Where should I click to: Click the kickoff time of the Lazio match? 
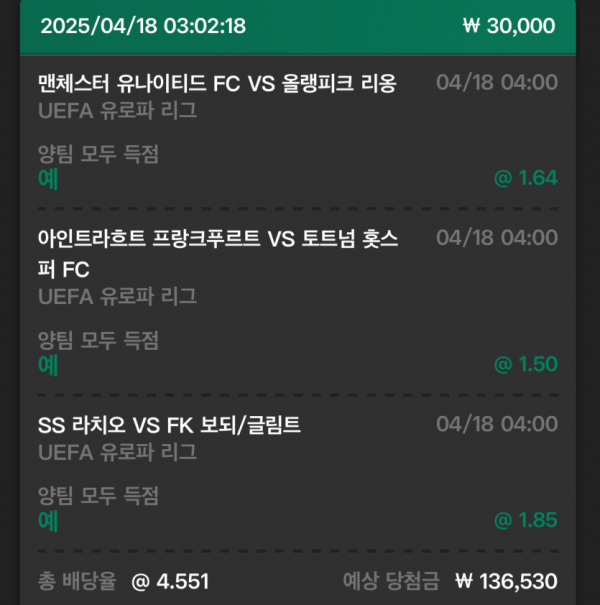(x=497, y=425)
